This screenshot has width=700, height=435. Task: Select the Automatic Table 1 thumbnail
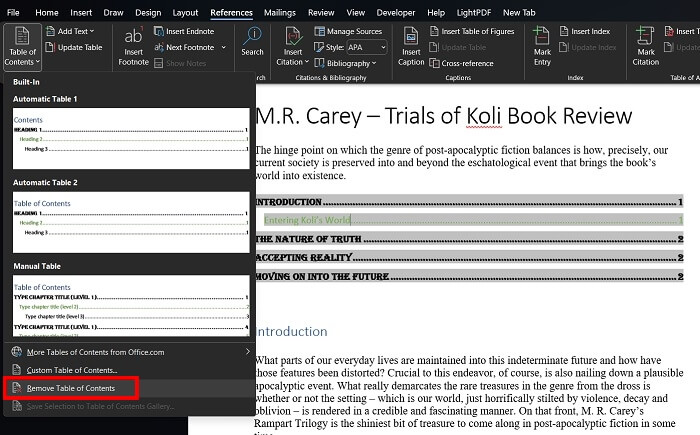(130, 138)
